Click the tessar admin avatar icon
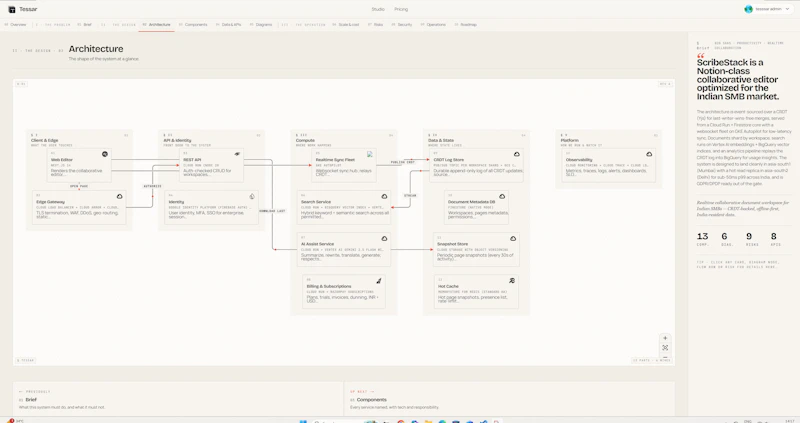 coord(748,9)
